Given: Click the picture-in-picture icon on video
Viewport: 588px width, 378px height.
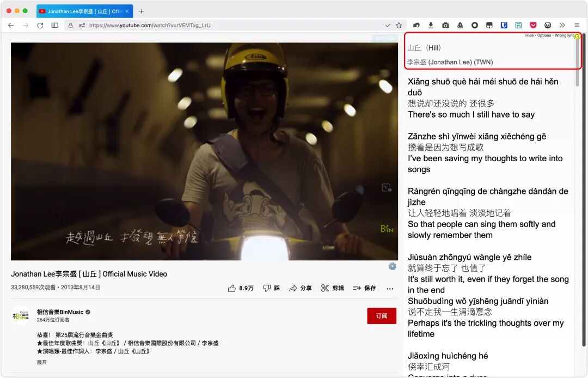Looking at the screenshot, I should pos(386,187).
